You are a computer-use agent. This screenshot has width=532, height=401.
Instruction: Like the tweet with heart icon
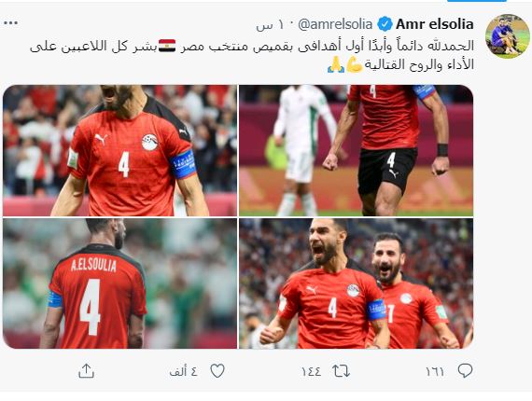pyautogui.click(x=217, y=371)
